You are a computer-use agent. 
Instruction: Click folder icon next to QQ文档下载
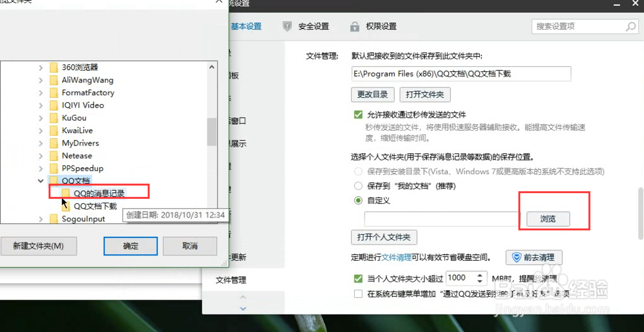click(x=66, y=206)
